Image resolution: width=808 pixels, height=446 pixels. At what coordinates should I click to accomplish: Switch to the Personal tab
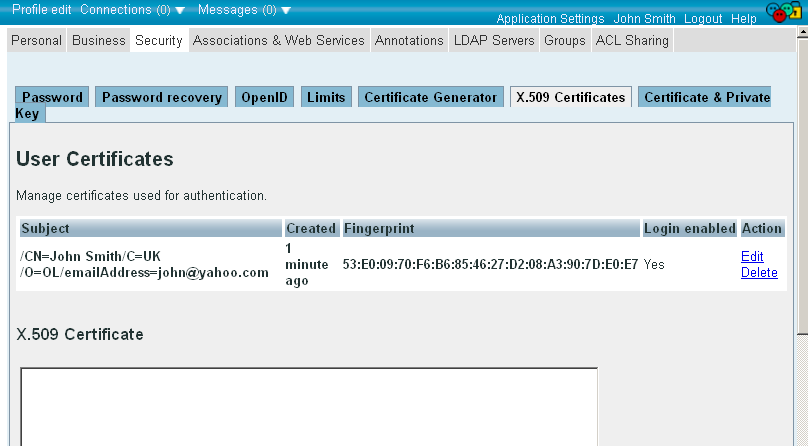click(37, 41)
